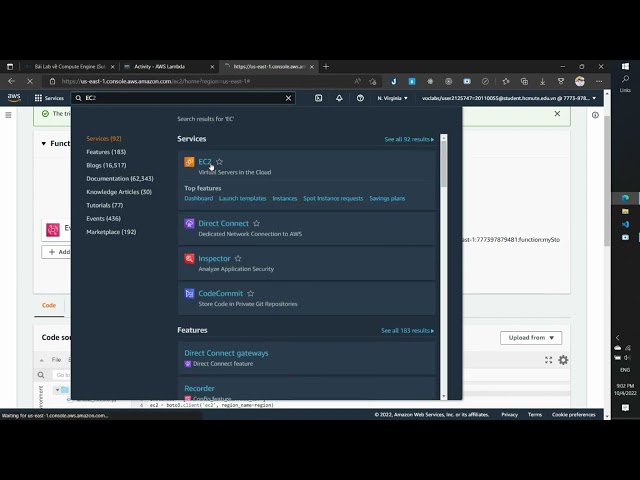Switch to Activity - AWS Lambda tab
640x480 pixels.
[169, 67]
